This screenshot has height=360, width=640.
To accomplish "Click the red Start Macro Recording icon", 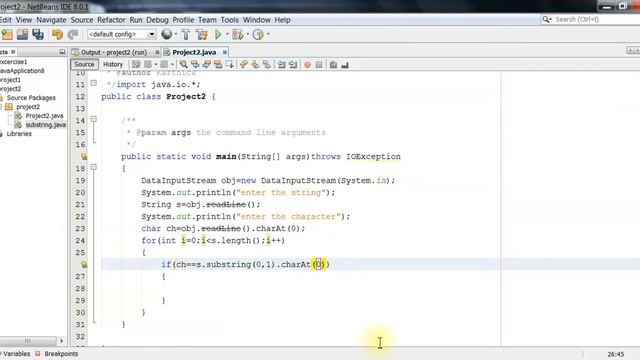I will tap(307, 64).
